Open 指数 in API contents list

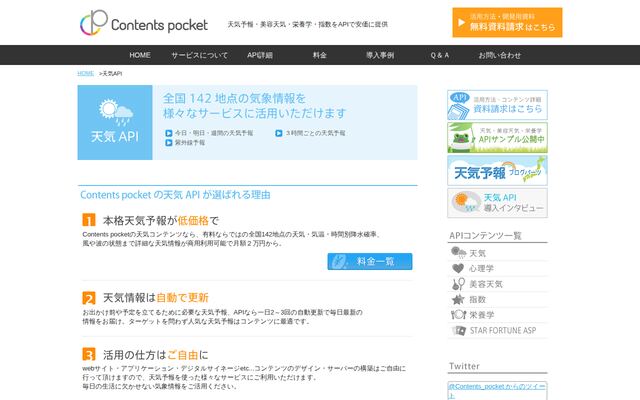tap(477, 299)
